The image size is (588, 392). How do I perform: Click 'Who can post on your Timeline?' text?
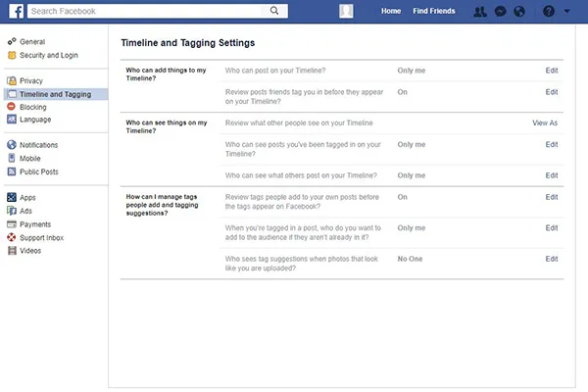275,71
